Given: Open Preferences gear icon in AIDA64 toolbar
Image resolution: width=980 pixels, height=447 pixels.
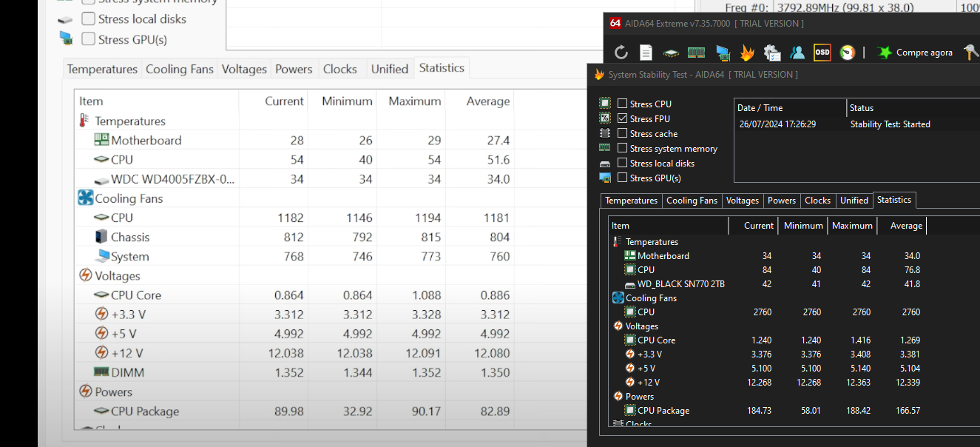Looking at the screenshot, I should pos(772,53).
